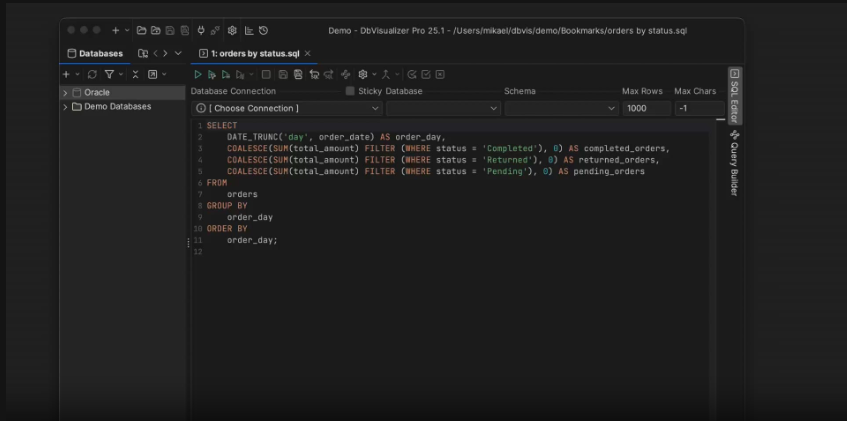This screenshot has width=847, height=421.
Task: Save the SQL editor contents
Action: coord(283,74)
